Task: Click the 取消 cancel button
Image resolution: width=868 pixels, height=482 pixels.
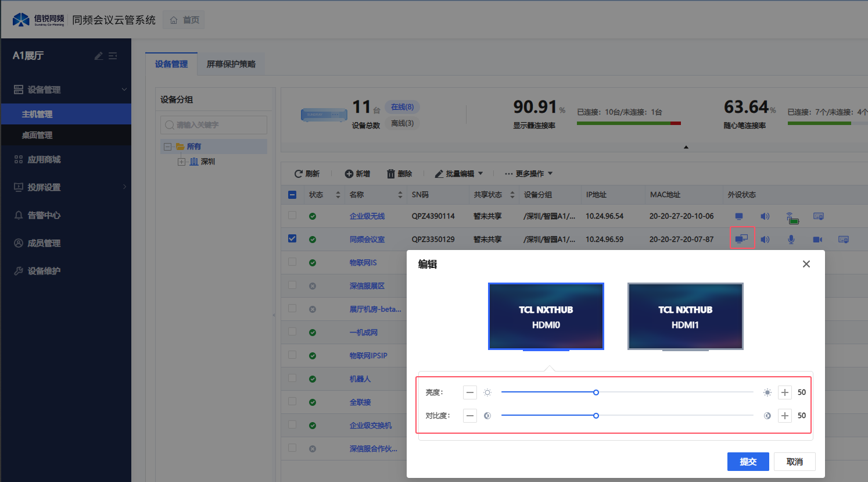Action: click(x=794, y=462)
